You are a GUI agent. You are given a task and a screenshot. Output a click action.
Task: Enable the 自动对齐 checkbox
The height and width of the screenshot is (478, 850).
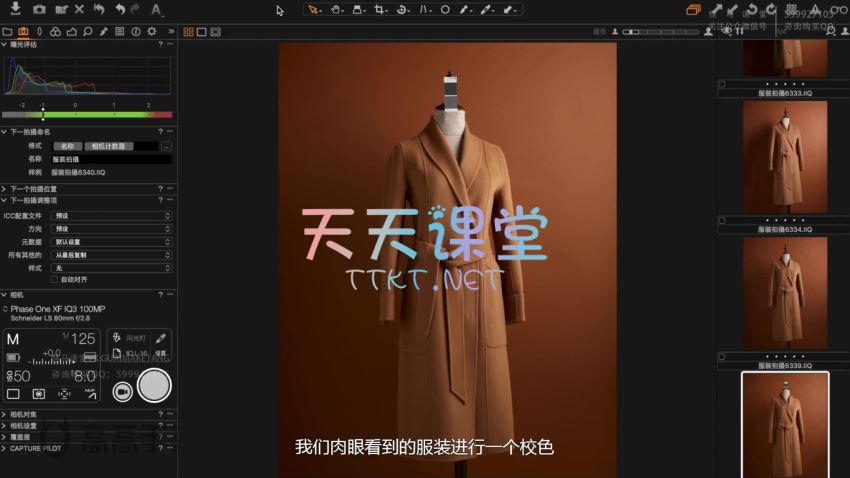55,280
